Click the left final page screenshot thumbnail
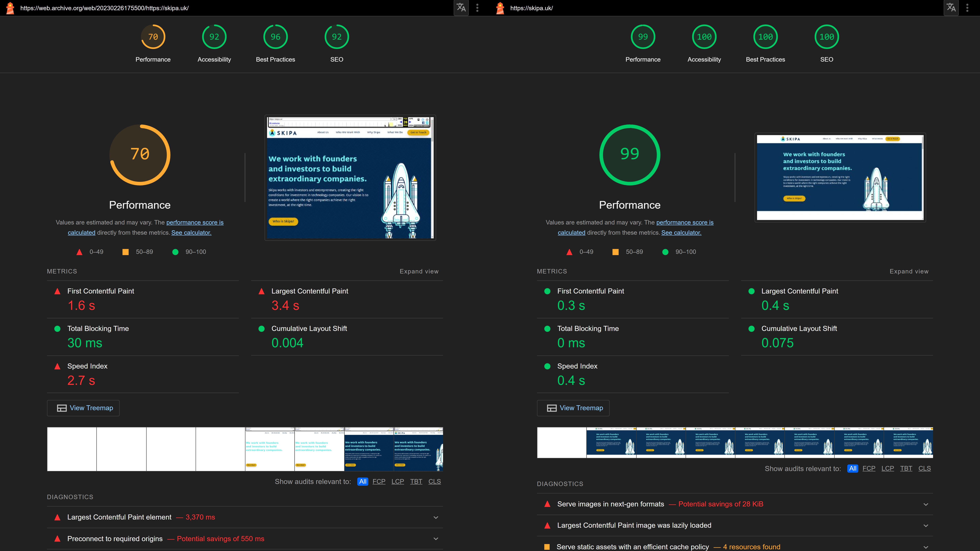The image size is (980, 551). pos(350,178)
